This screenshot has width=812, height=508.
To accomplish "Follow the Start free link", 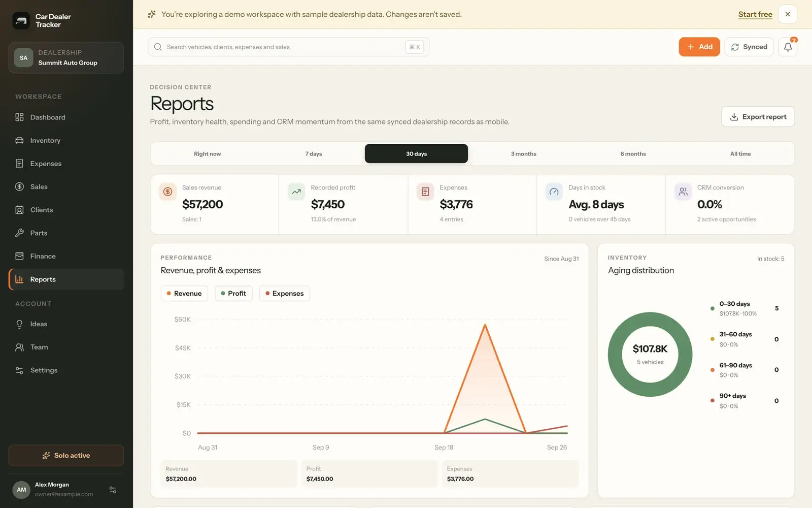I will click(x=755, y=14).
